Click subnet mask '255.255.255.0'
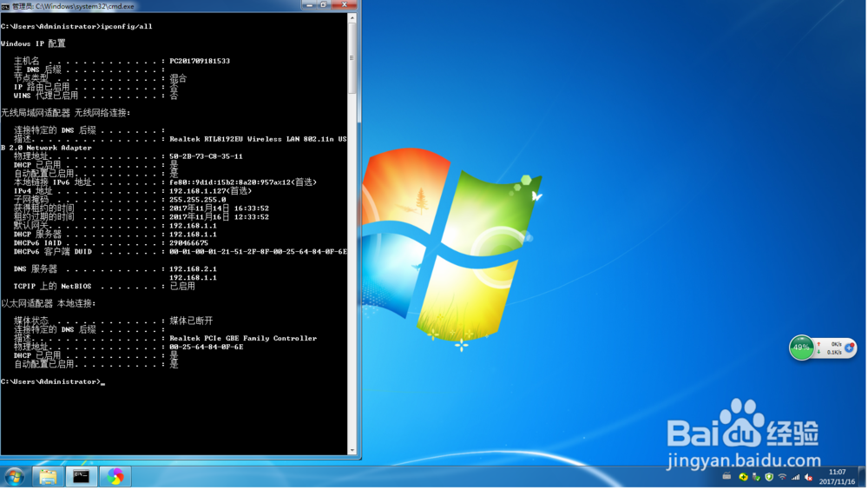The width and height of the screenshot is (868, 490). point(198,200)
